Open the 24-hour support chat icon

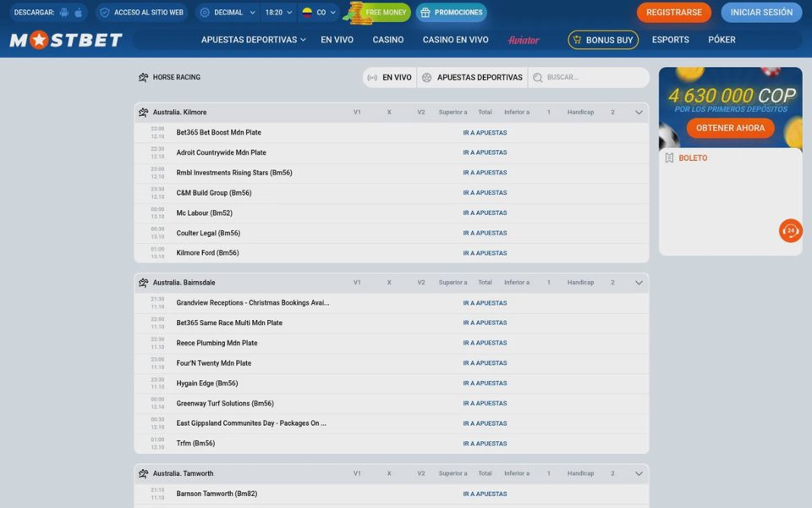[790, 230]
